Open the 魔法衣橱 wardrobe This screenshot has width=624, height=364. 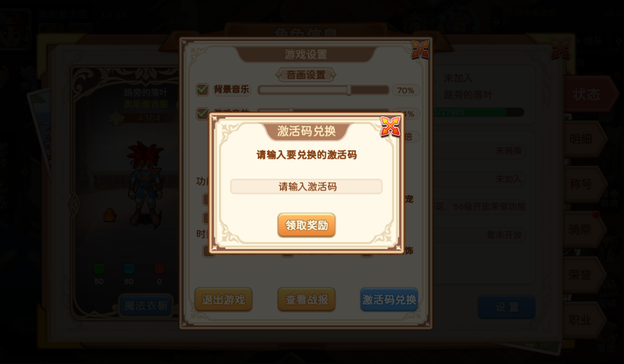coord(146,306)
